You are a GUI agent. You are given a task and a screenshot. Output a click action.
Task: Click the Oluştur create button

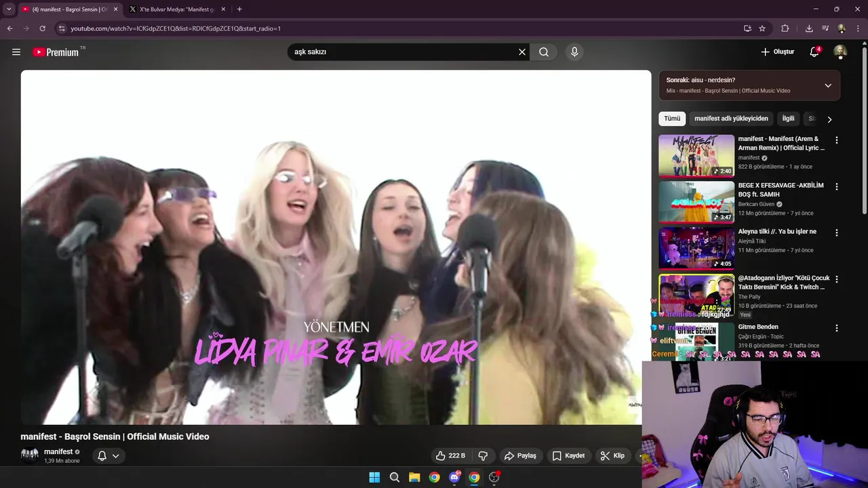[x=777, y=52]
